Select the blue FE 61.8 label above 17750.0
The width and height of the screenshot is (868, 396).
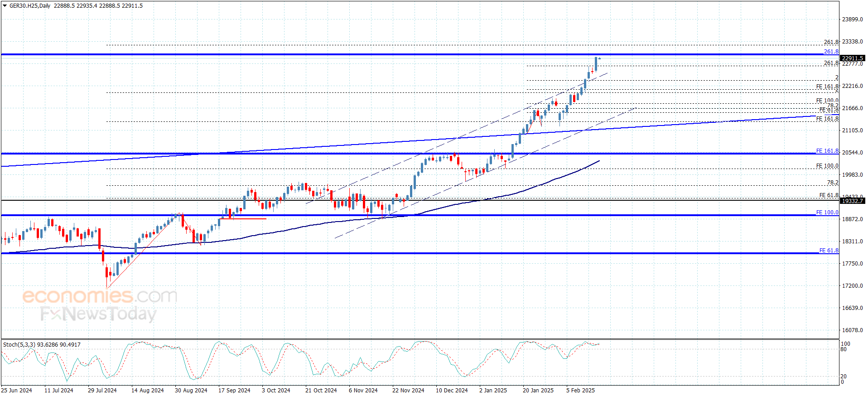(x=829, y=251)
